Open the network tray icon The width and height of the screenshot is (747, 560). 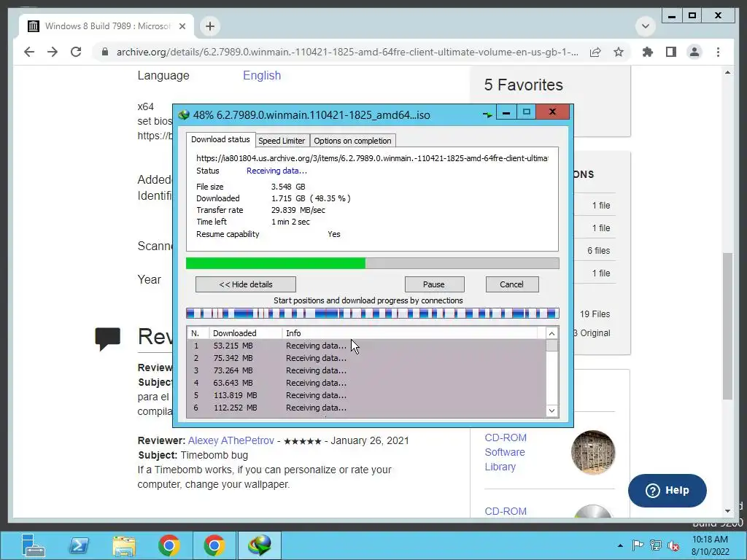click(x=656, y=545)
